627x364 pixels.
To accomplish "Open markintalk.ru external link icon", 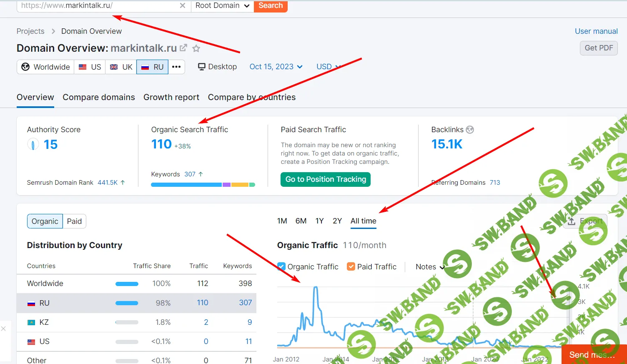I will click(x=183, y=48).
